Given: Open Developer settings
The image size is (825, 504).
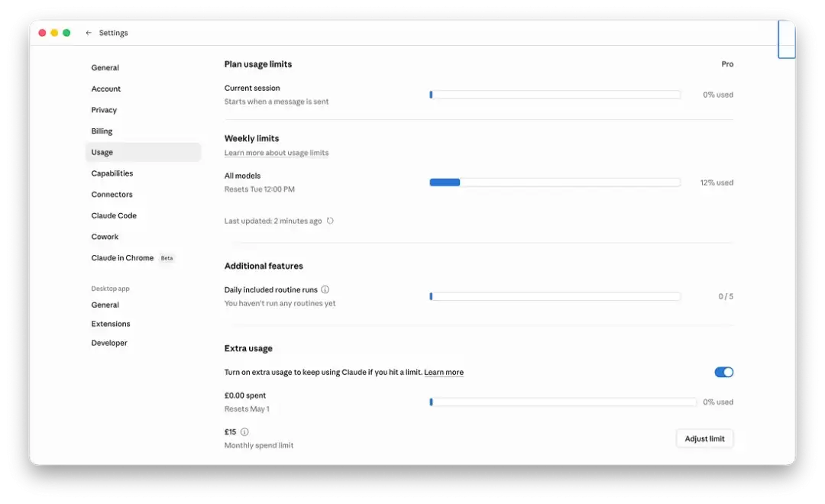Looking at the screenshot, I should [x=109, y=343].
